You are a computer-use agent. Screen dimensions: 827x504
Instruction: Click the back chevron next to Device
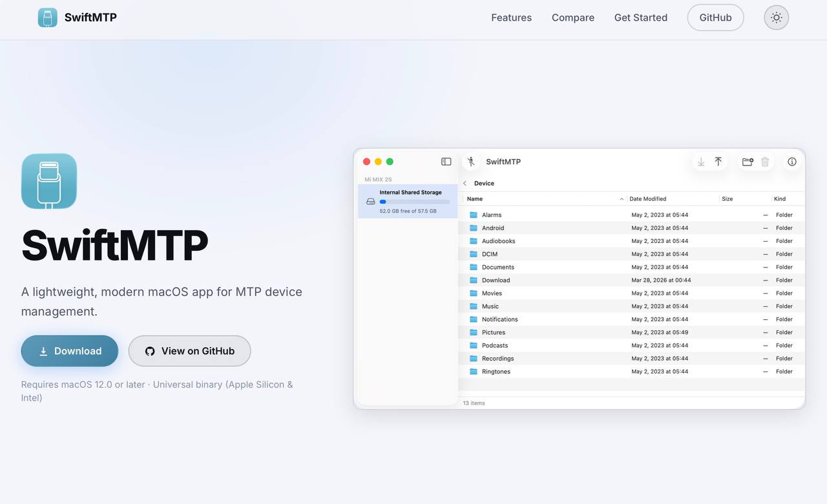[x=465, y=184]
